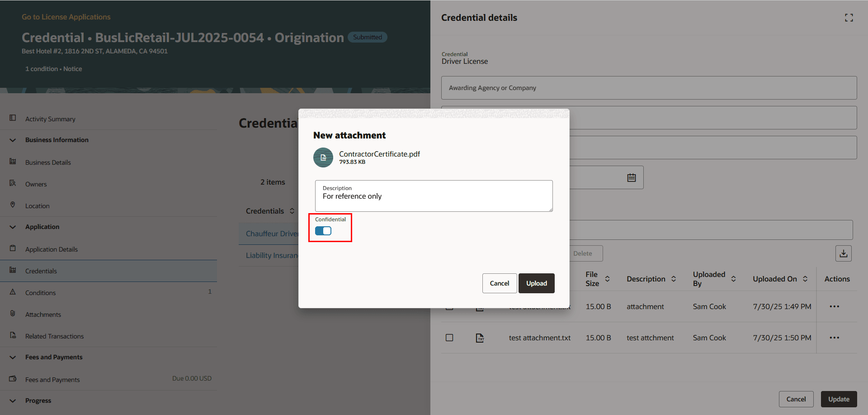Open Location via its pin icon

tap(13, 205)
